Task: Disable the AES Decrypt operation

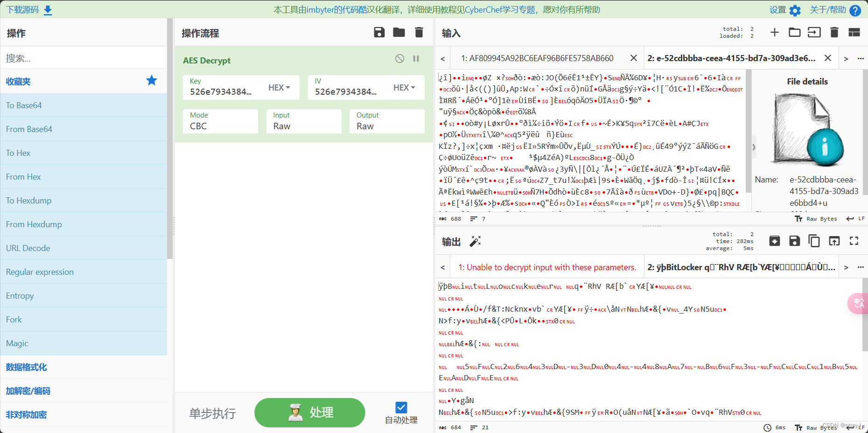Action: point(400,59)
